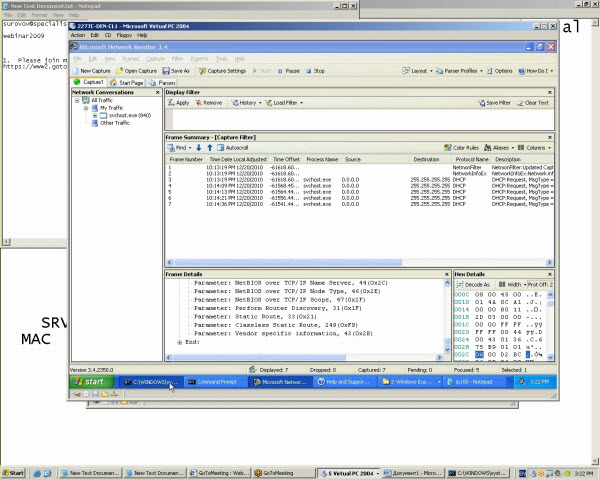This screenshot has width=600, height=480.
Task: Click New Capture in the toolbar
Action: click(92, 71)
